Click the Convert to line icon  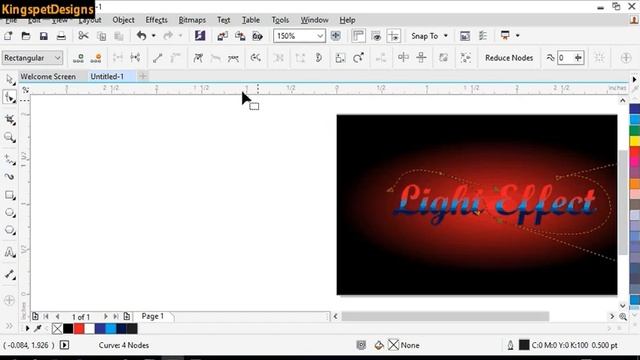(158, 58)
